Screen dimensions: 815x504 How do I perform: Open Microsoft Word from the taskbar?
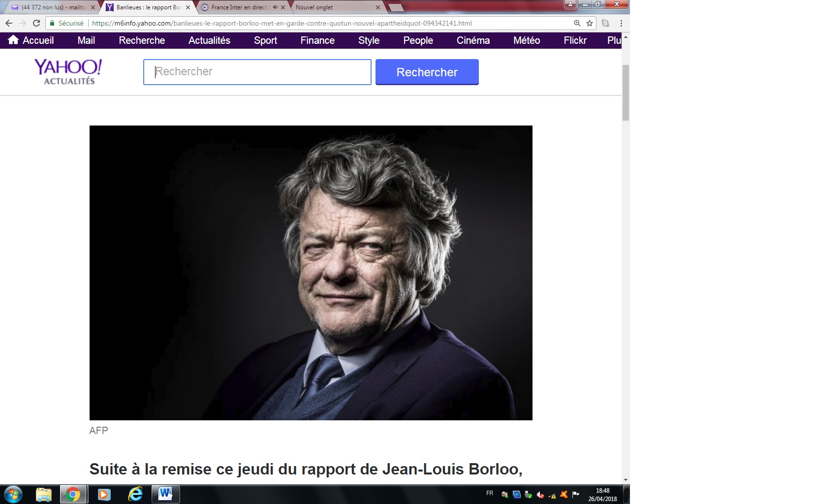(165, 494)
